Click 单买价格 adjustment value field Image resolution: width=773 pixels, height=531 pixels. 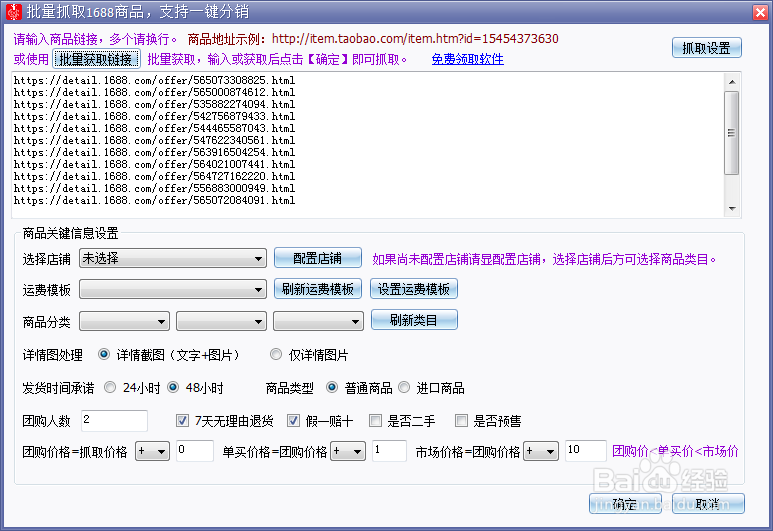[x=389, y=451]
